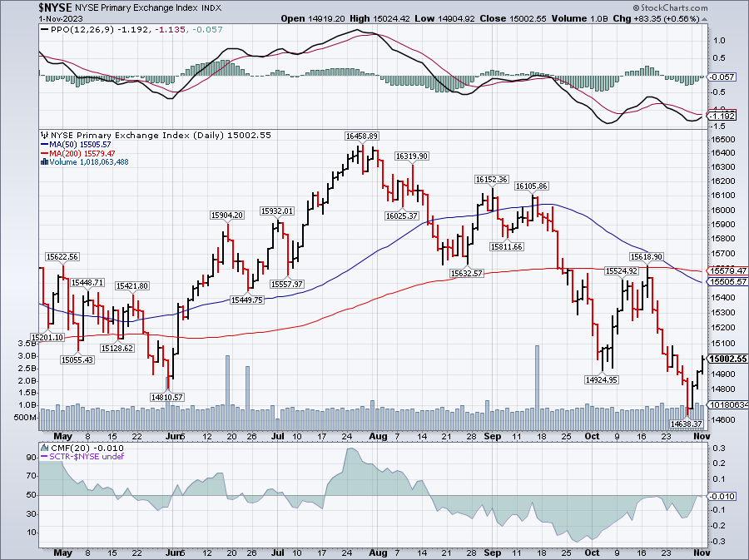This screenshot has height=560, width=749.
Task: Click the Volume legend bar icon
Action: pos(45,162)
